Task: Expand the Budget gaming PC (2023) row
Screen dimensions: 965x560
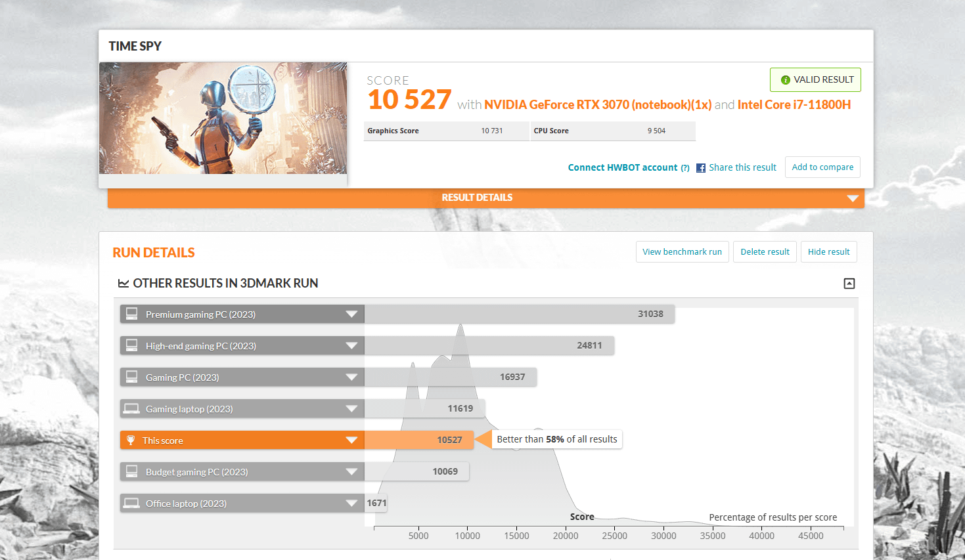Action: tap(351, 471)
